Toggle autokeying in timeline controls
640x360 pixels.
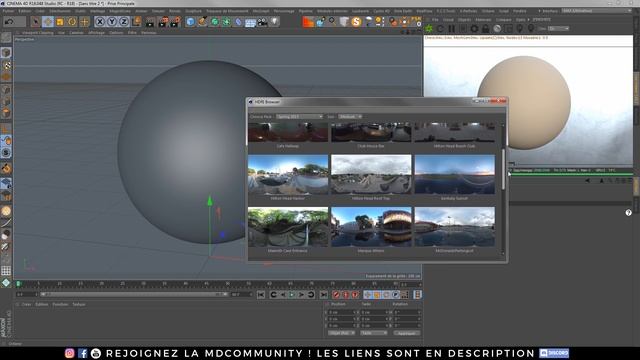[x=346, y=295]
